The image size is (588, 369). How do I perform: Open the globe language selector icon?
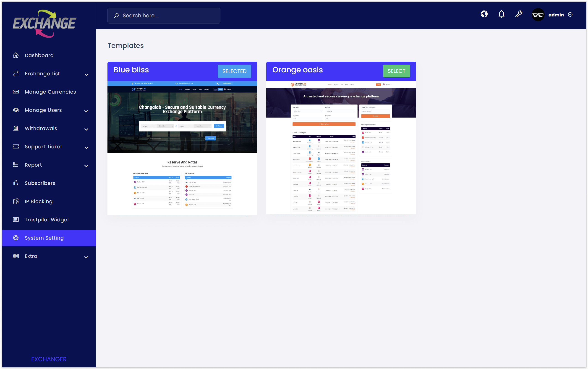tap(484, 14)
